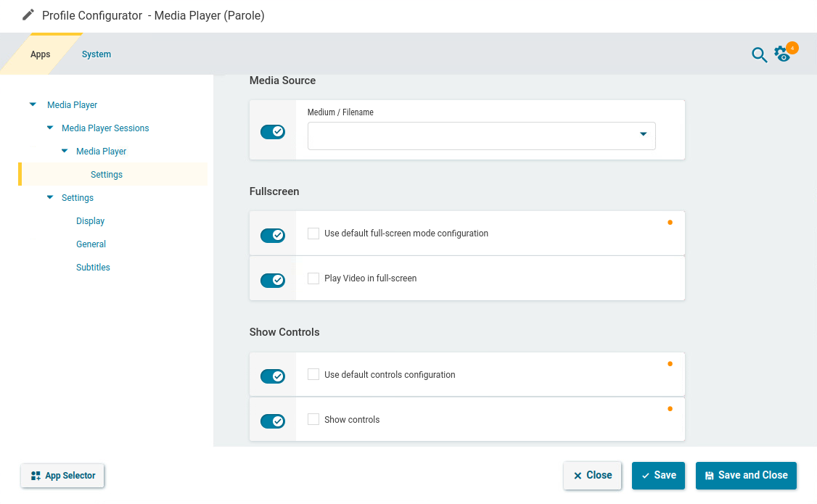Collapse the Media Player Sessions tree node
This screenshot has width=817, height=504.
(50, 128)
